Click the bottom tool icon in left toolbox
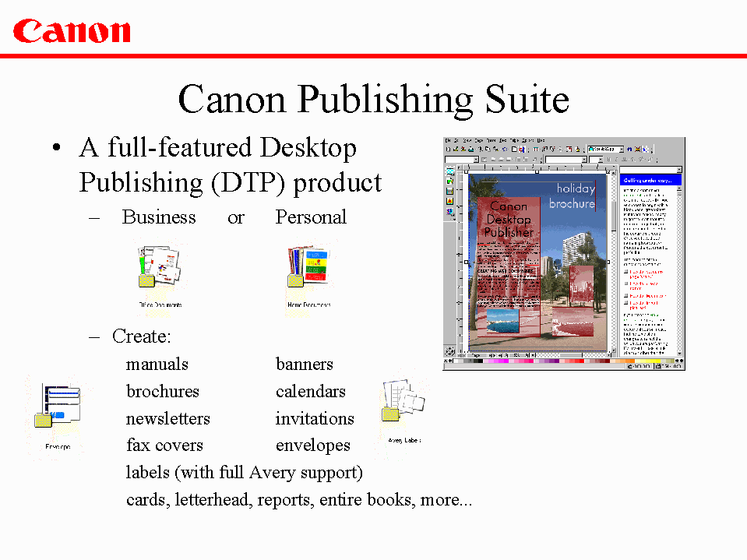 (x=450, y=211)
